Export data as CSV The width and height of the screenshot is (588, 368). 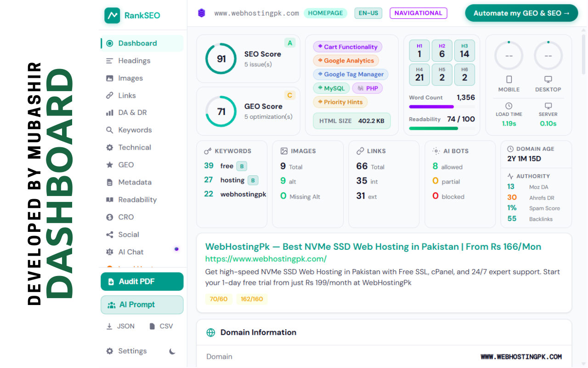[x=161, y=326]
